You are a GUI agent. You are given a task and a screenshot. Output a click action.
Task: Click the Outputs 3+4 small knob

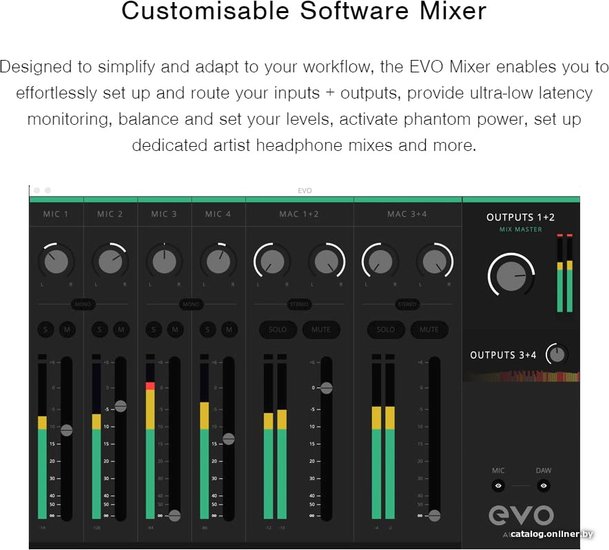557,354
